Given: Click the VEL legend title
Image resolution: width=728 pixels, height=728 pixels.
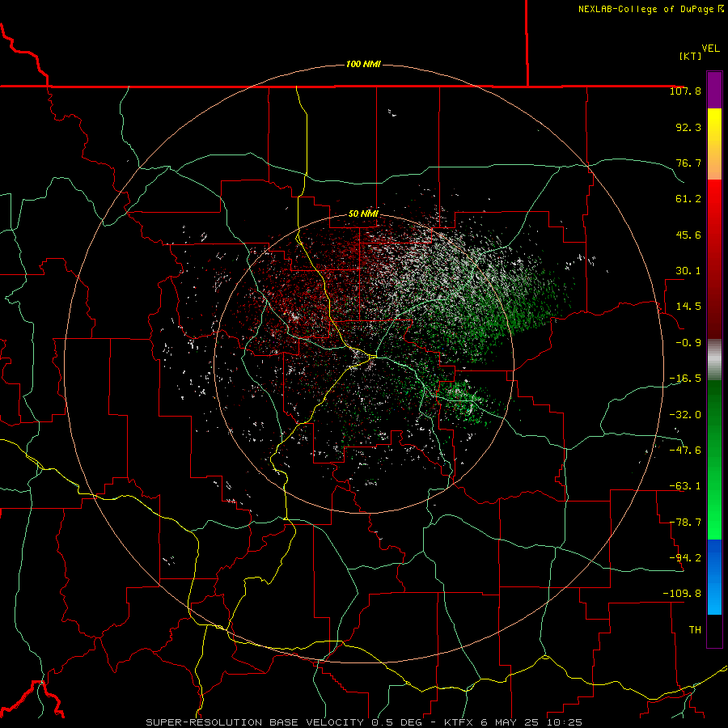Looking at the screenshot, I should (x=710, y=49).
